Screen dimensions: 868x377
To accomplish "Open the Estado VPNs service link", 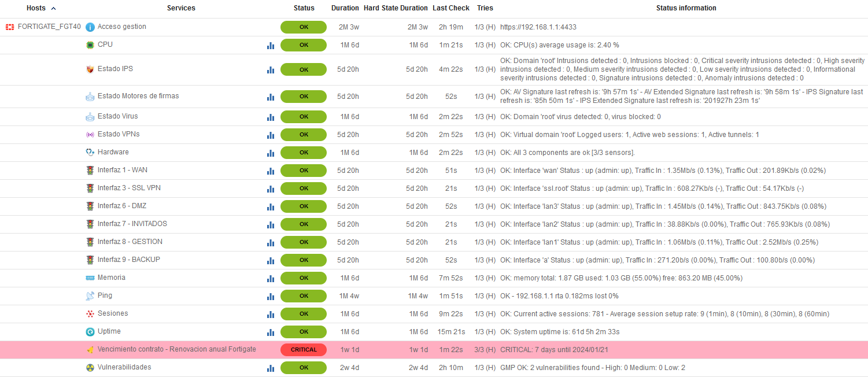I will point(119,134).
